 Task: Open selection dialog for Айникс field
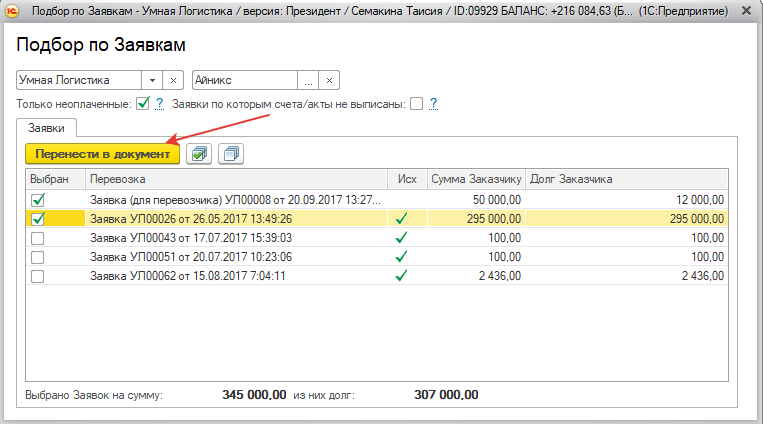[308, 80]
